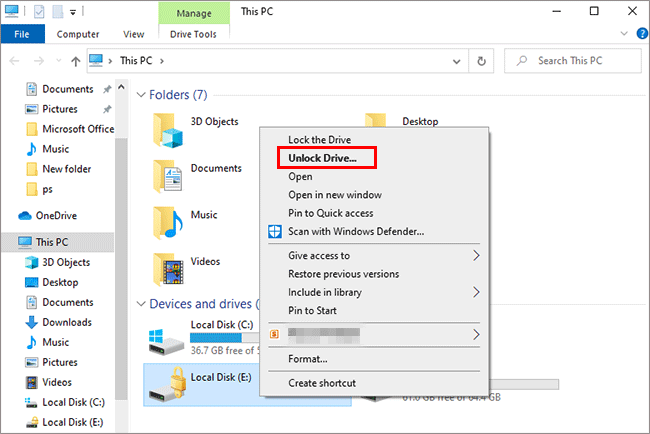This screenshot has height=434, width=650.
Task: Collapse the Devices and drives section
Action: click(x=141, y=304)
